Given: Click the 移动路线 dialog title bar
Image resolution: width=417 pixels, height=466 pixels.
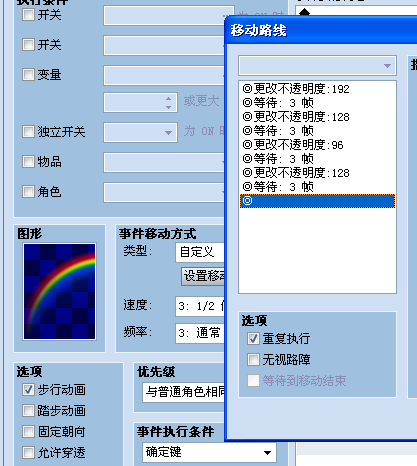Looking at the screenshot, I should [321, 30].
